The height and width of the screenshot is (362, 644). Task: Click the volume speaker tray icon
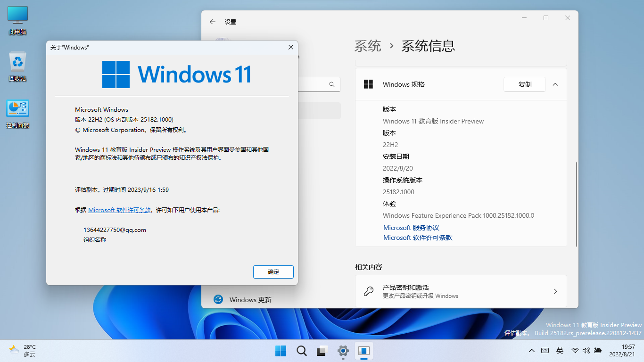(x=586, y=351)
